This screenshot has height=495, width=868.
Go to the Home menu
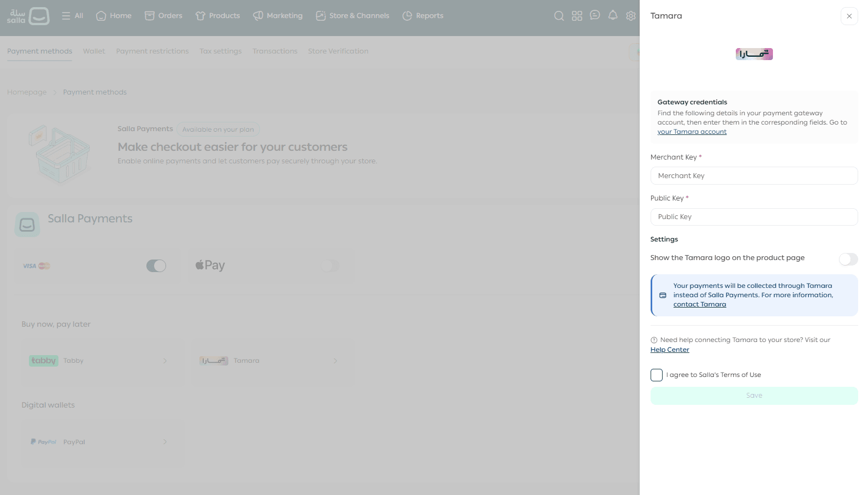[x=114, y=16]
